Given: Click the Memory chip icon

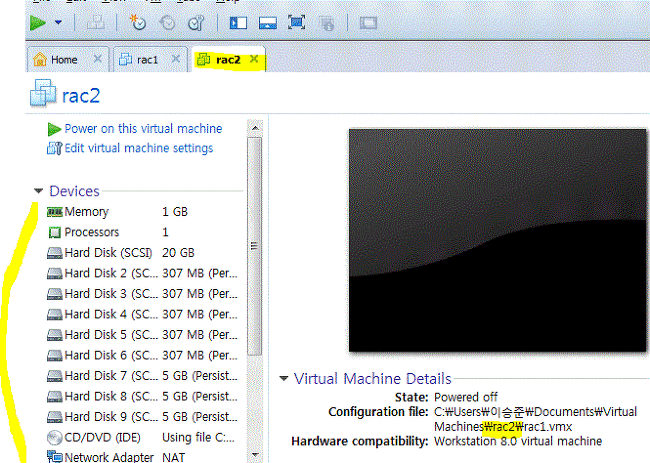Looking at the screenshot, I should coord(55,212).
